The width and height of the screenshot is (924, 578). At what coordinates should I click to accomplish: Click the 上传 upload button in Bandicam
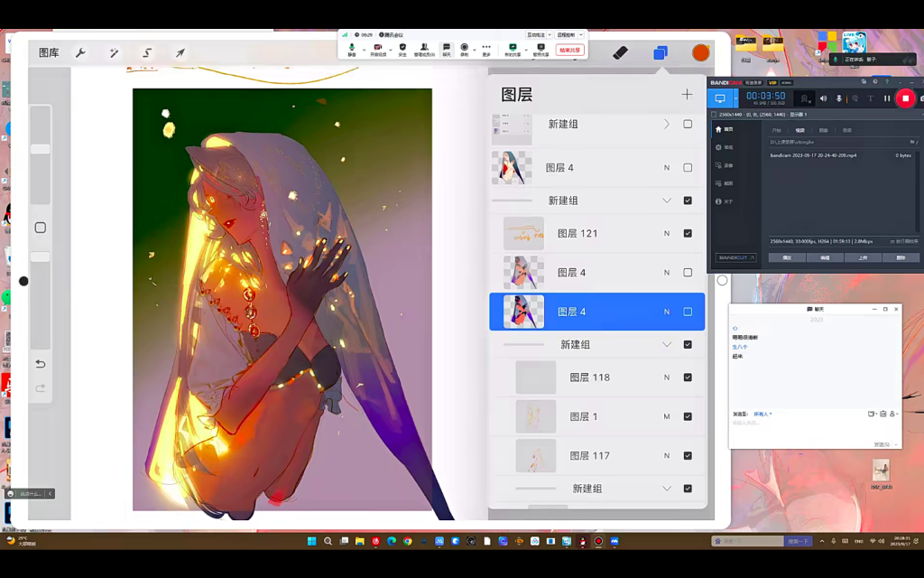[864, 257]
